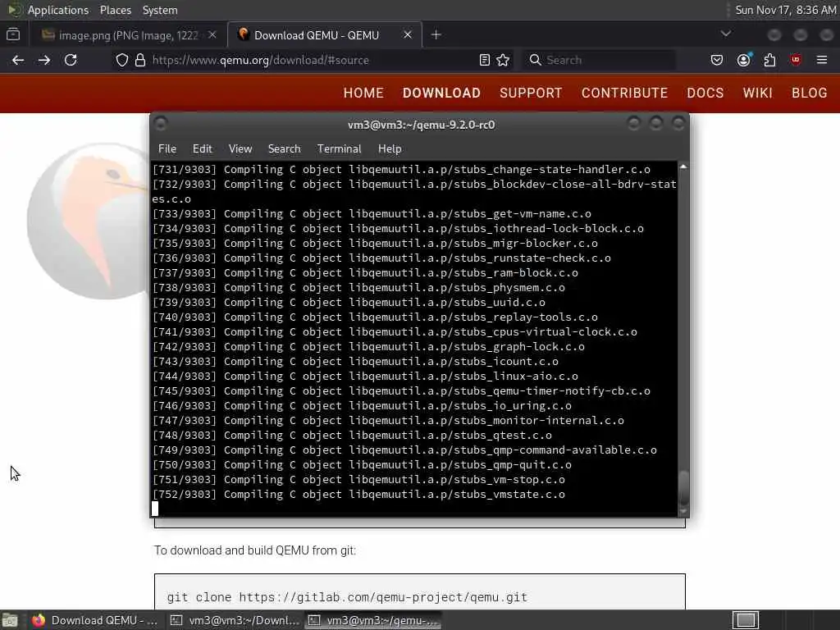Open BLOG nav link
The width and height of the screenshot is (840, 630).
click(x=810, y=94)
